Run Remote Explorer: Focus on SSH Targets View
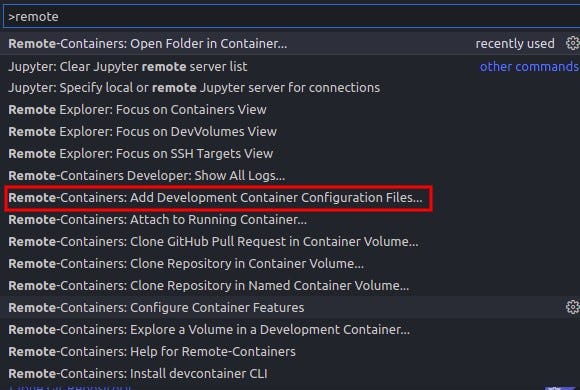This screenshot has height=390, width=580. (290, 154)
